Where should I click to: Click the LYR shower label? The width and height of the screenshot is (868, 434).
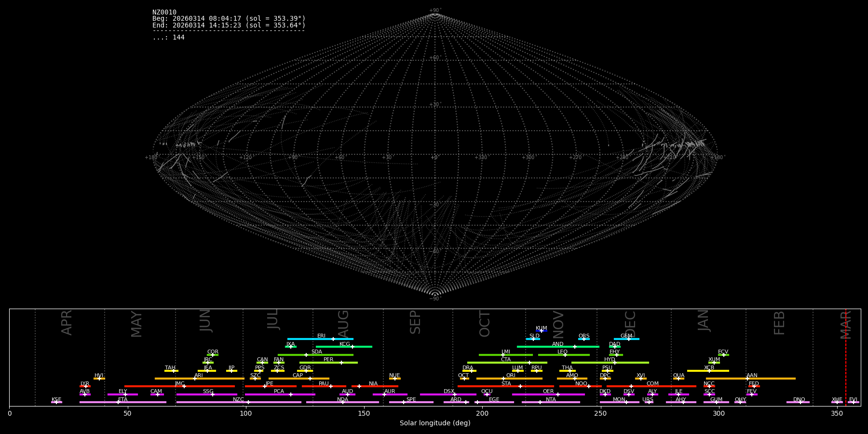coord(85,384)
